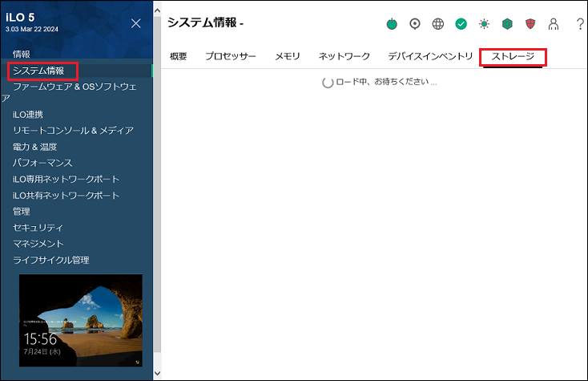Open リモートコンソール & メディア

click(x=73, y=131)
